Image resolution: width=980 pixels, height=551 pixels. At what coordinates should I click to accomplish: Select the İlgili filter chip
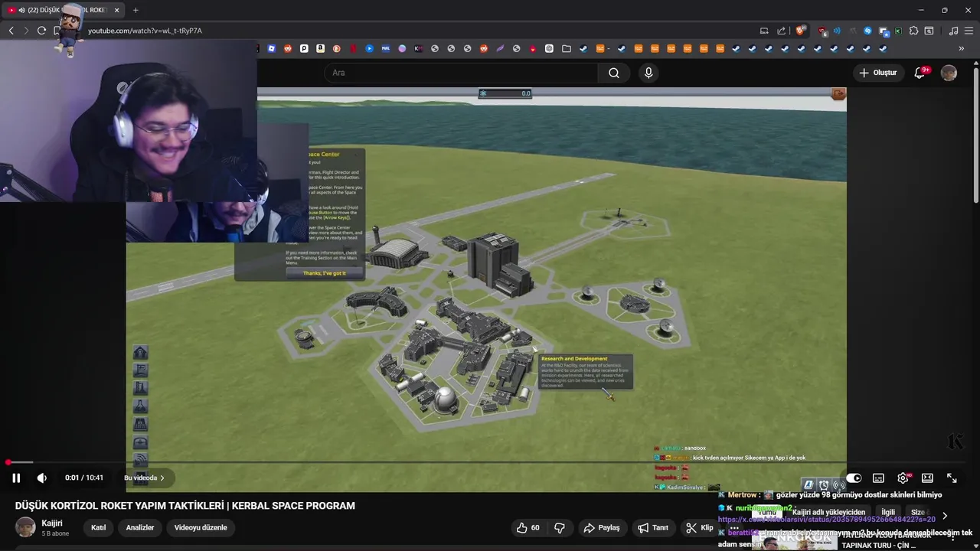point(888,513)
